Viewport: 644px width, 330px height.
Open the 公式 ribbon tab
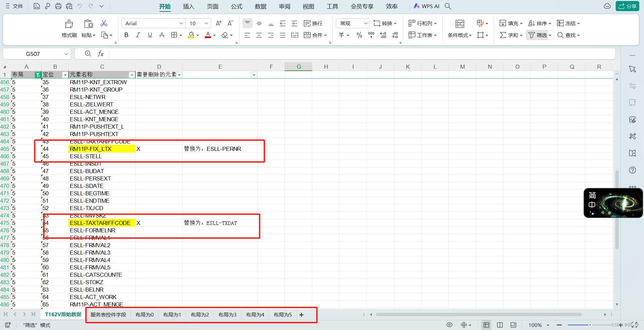(x=237, y=6)
